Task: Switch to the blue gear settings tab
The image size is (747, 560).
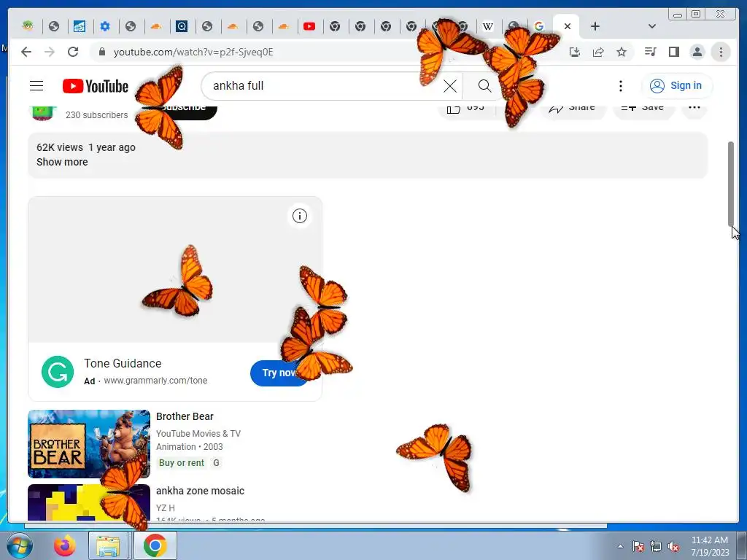Action: pyautogui.click(x=105, y=26)
